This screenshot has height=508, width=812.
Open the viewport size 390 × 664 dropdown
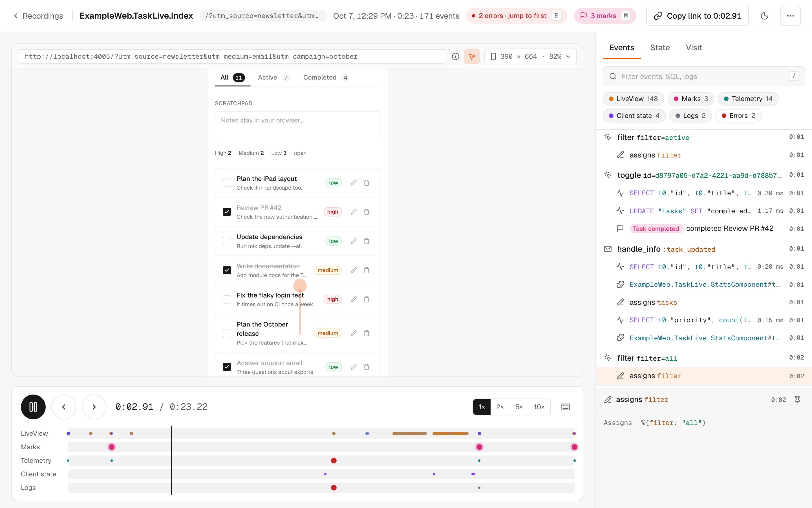531,56
